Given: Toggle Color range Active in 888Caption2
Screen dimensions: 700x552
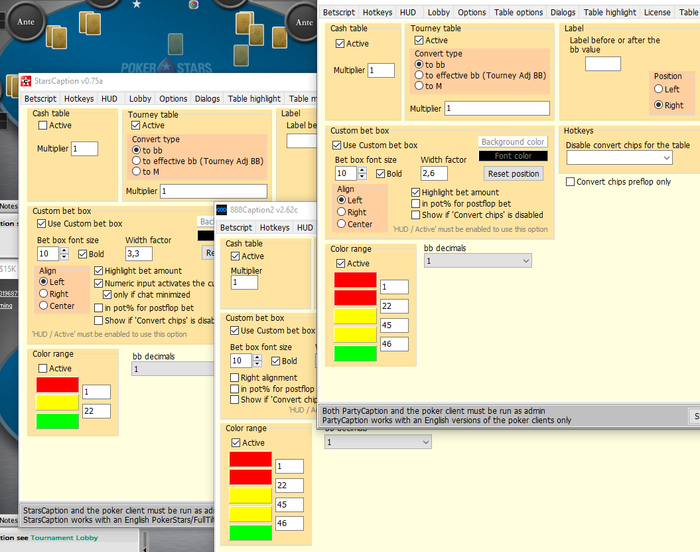Looking at the screenshot, I should pos(236,443).
